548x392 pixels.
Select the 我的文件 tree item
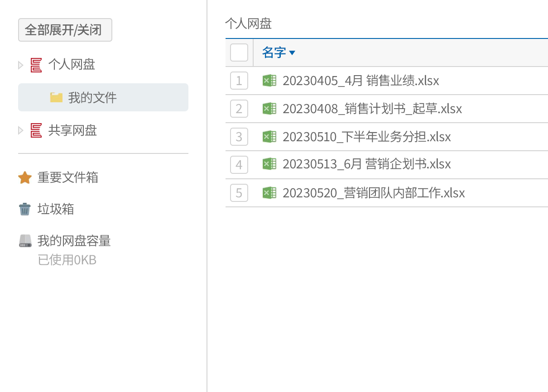[92, 97]
